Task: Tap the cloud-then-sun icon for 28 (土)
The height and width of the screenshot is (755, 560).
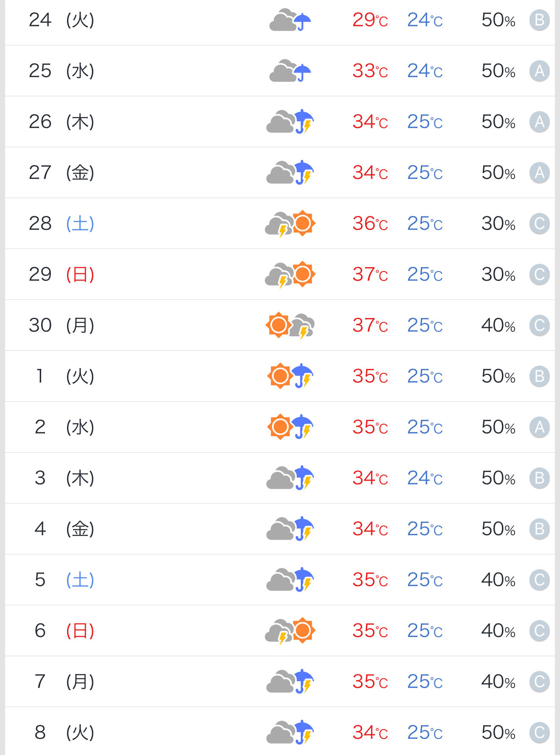Action: pos(290,224)
